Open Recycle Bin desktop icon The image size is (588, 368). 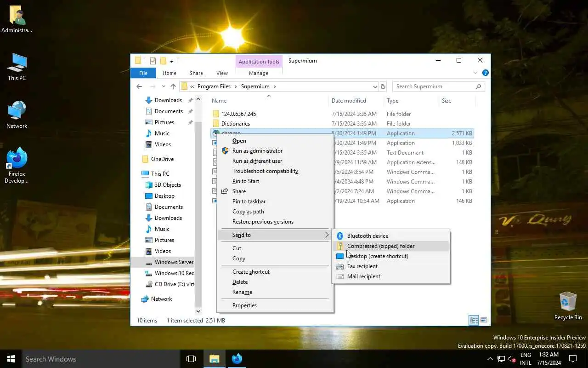(x=568, y=306)
